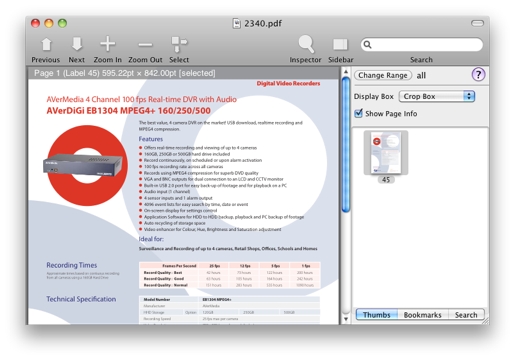Image resolution: width=515 pixels, height=360 pixels.
Task: Click the Zoom Out minus icon
Action: pyautogui.click(x=145, y=45)
